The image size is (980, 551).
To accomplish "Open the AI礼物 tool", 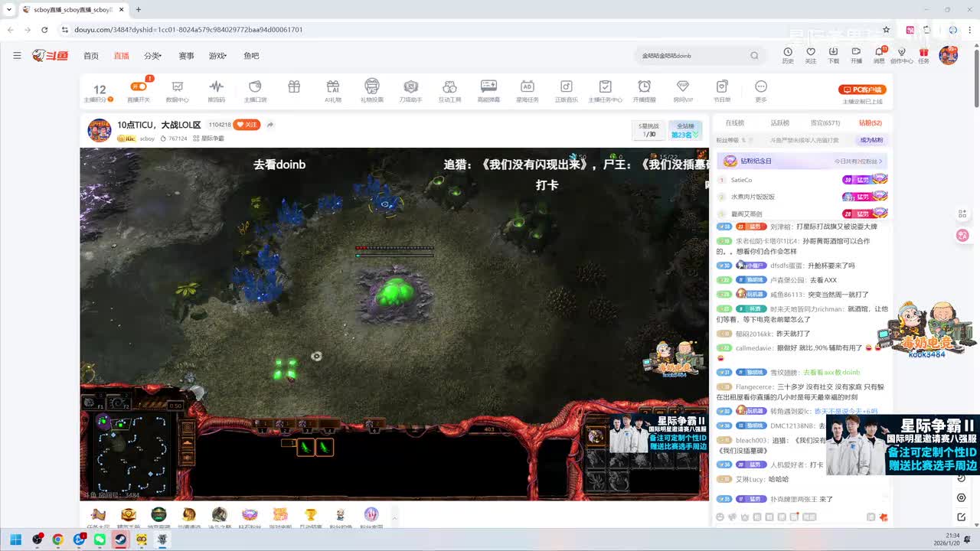I will [333, 91].
